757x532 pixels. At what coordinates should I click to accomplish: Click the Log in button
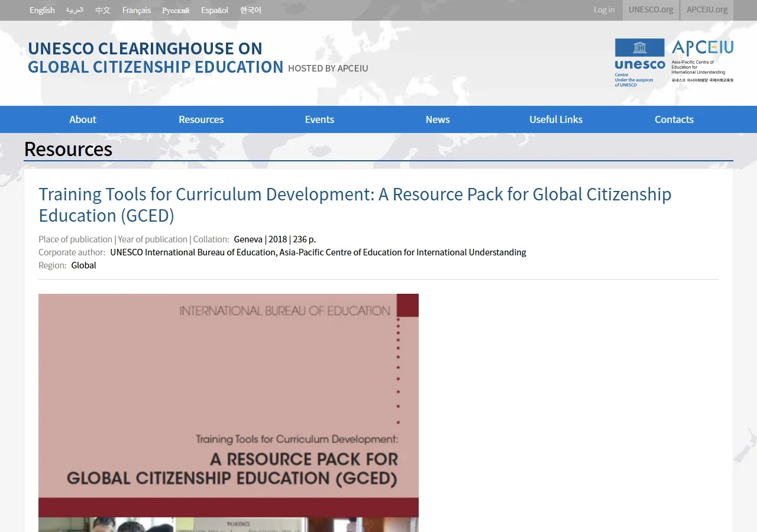click(x=604, y=10)
